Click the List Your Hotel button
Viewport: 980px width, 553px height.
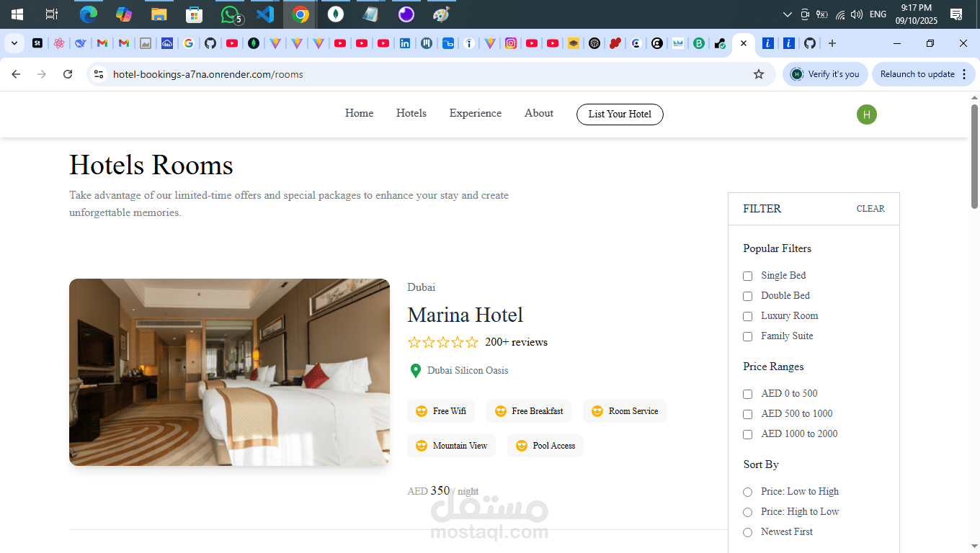(620, 114)
